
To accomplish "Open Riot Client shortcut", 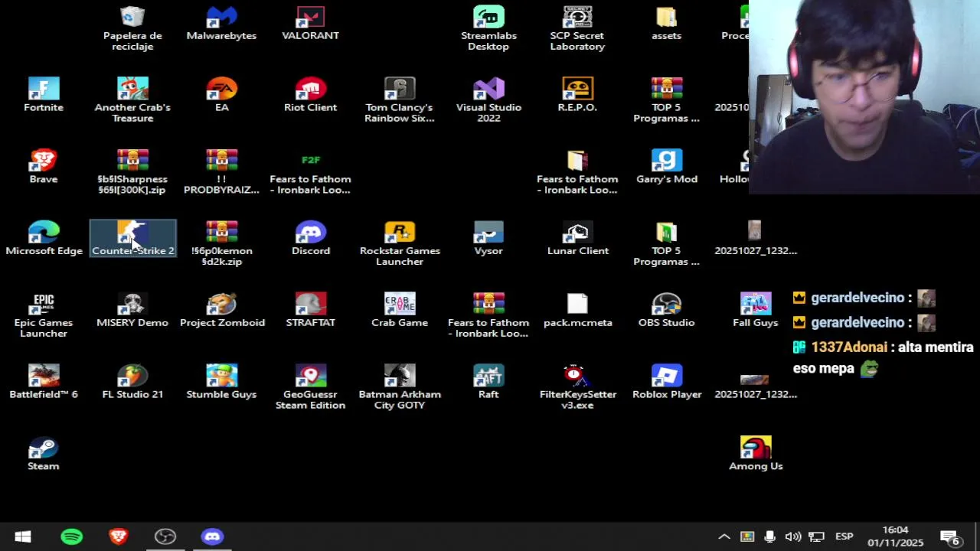I will pos(310,95).
